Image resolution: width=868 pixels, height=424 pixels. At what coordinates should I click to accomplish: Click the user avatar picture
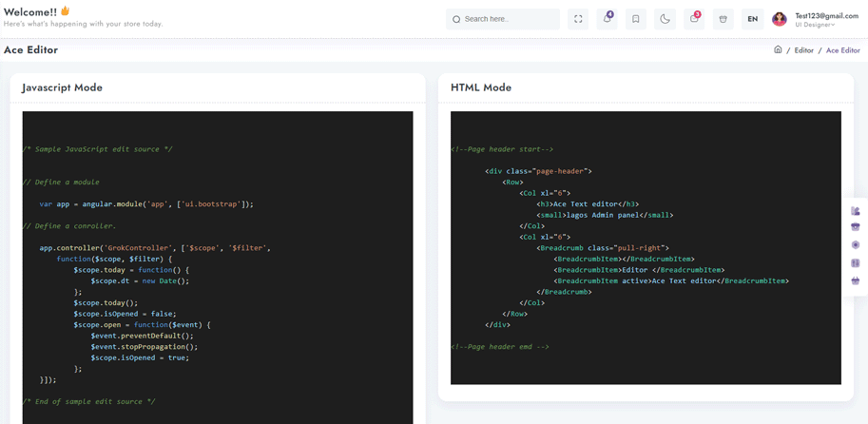pos(780,19)
